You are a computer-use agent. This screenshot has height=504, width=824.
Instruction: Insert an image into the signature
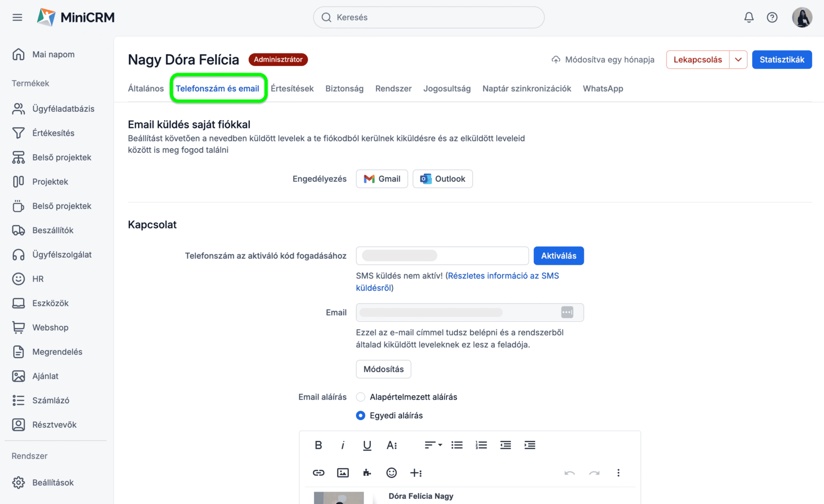(342, 473)
